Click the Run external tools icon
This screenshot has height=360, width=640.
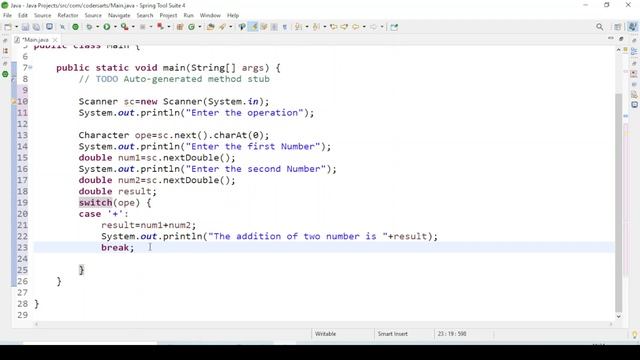124,27
